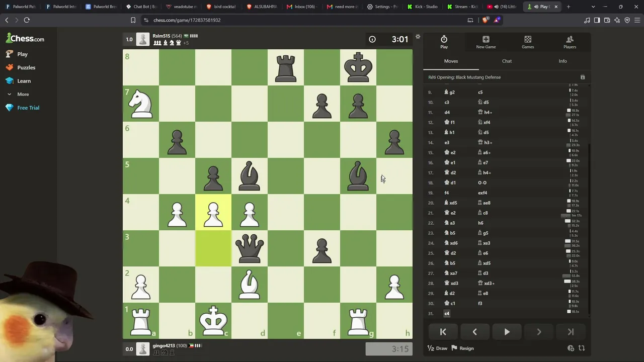644x362 pixels.
Task: Flip the board with the arrows icon
Action: tap(582, 348)
